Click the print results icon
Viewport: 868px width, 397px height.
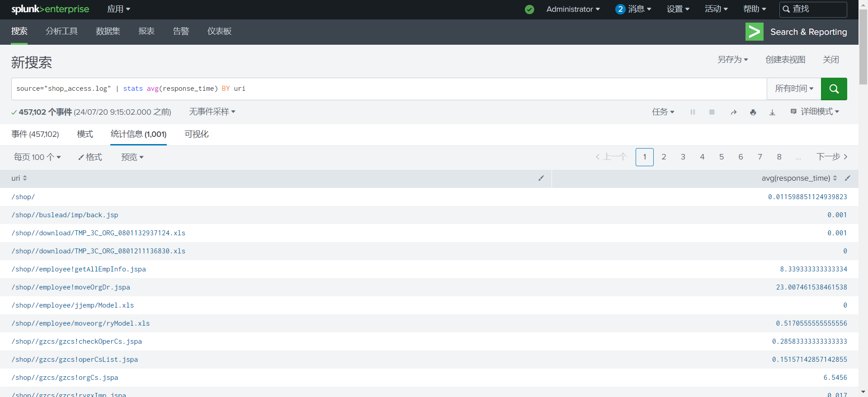753,112
